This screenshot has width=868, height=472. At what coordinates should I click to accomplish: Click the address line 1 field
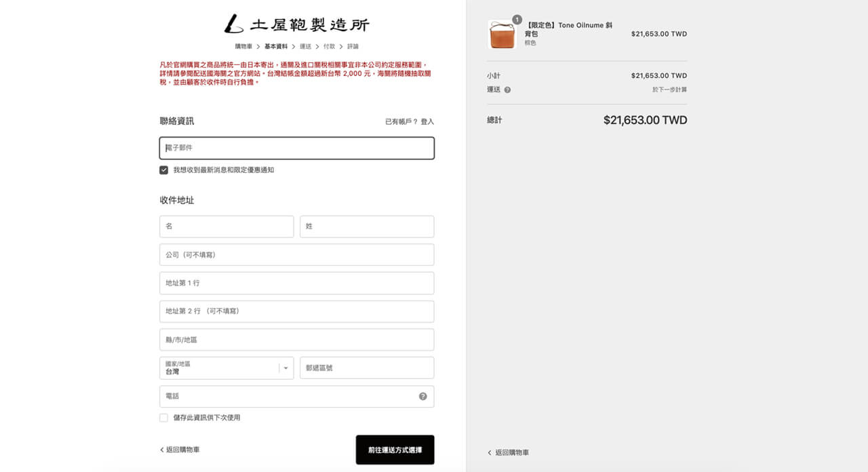[297, 283]
